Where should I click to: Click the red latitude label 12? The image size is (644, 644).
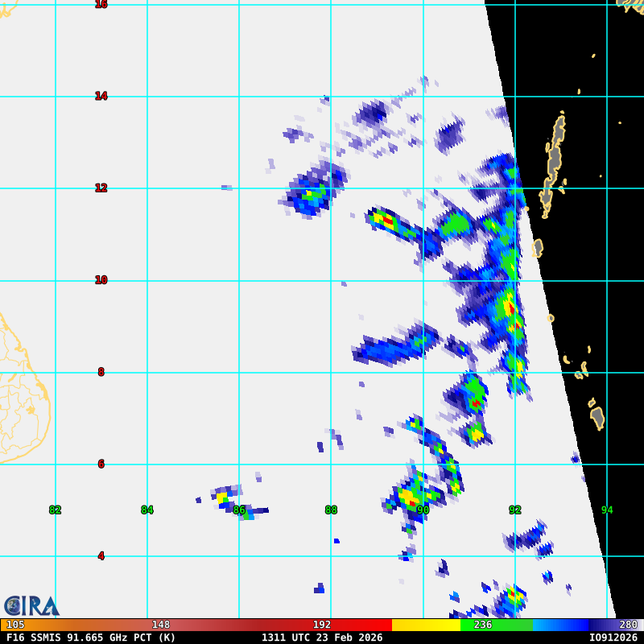tap(101, 188)
